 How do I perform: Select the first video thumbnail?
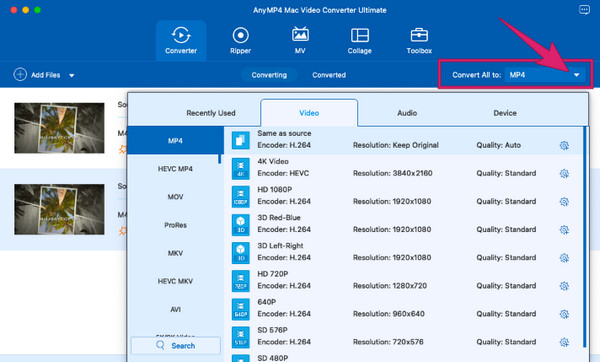point(59,128)
